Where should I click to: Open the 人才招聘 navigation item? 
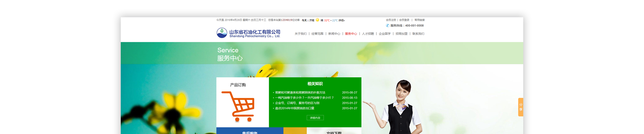click(368, 34)
